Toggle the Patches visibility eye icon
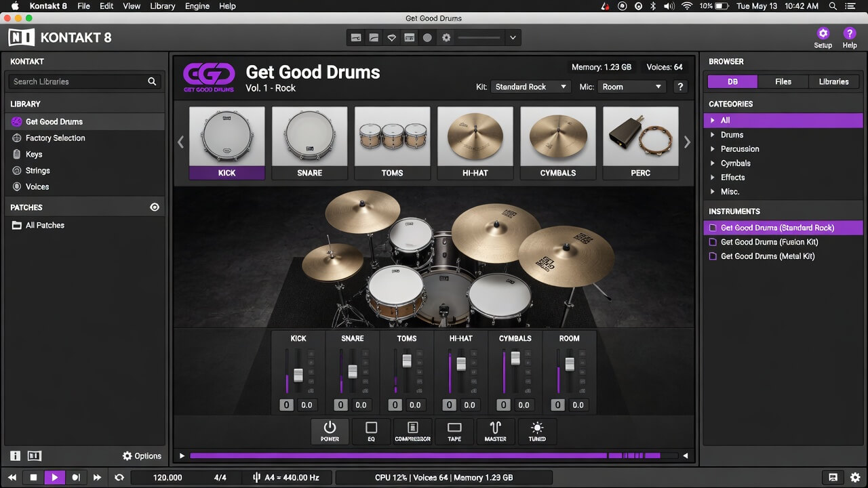 point(155,207)
